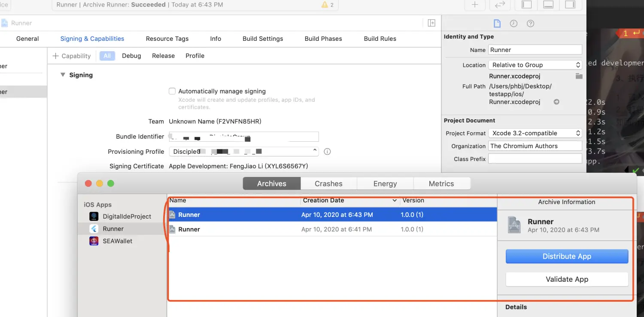Screen dimensions: 644x317
Task: Click the Flutter Runner app icon in sidebar
Action: pyautogui.click(x=94, y=229)
